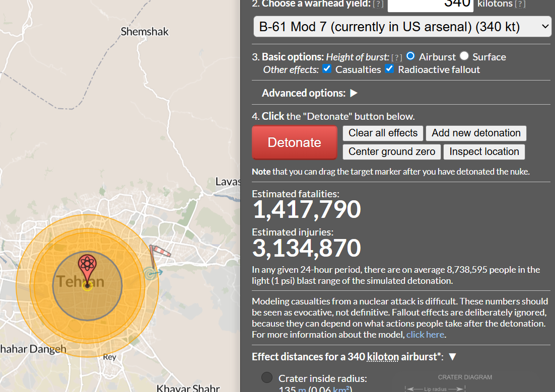The image size is (555, 392).
Task: Collapse the Effect distances section arrow
Action: pyautogui.click(x=452, y=357)
